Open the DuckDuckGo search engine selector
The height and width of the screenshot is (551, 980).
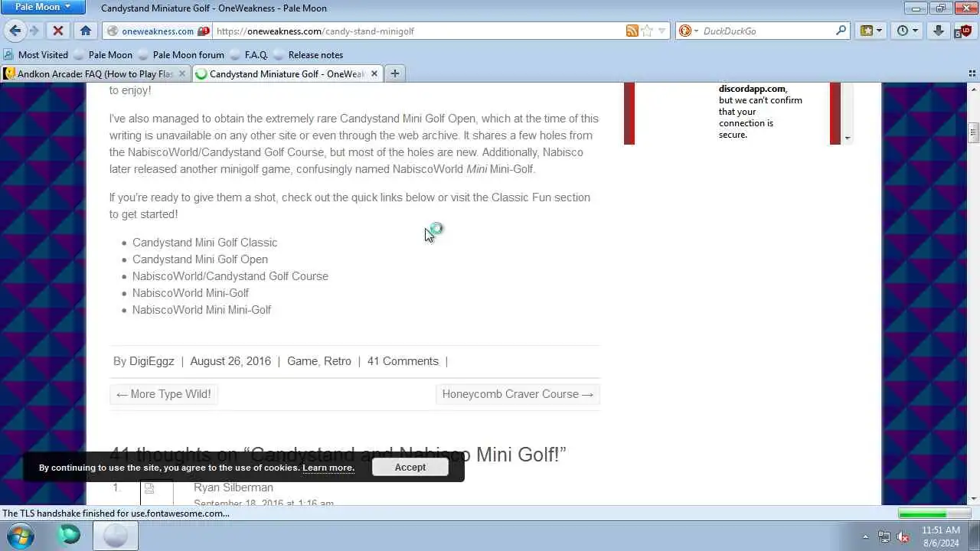point(689,31)
